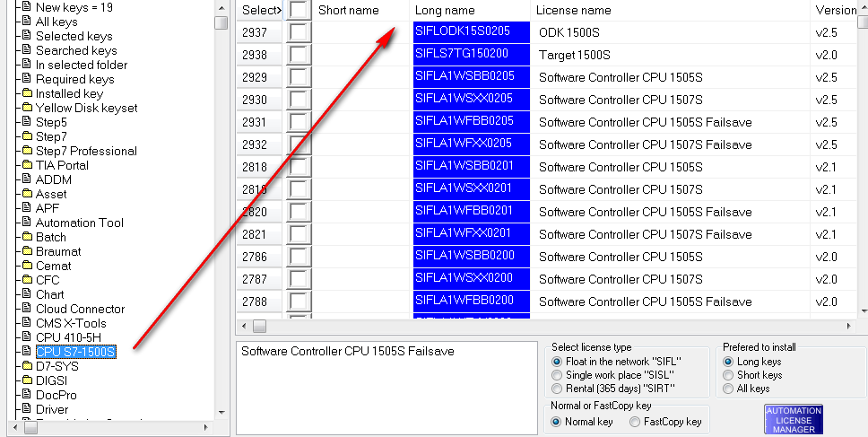Click the ADDM document icon
The height and width of the screenshot is (437, 868).
(27, 179)
